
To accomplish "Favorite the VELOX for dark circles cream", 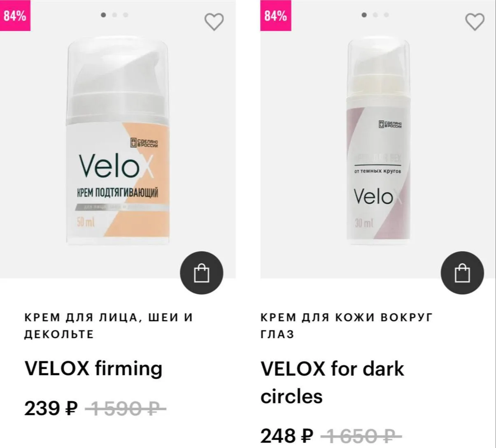I will point(475,22).
